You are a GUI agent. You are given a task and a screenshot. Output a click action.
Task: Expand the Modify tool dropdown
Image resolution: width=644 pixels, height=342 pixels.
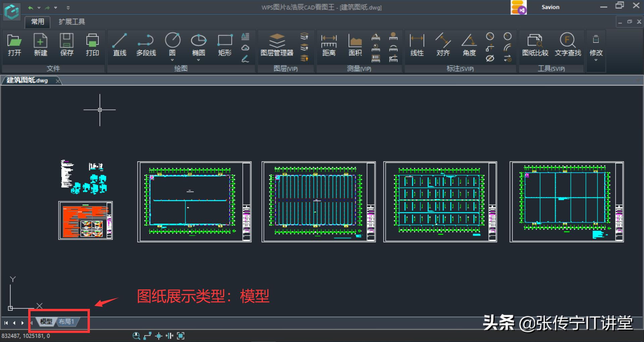point(596,60)
